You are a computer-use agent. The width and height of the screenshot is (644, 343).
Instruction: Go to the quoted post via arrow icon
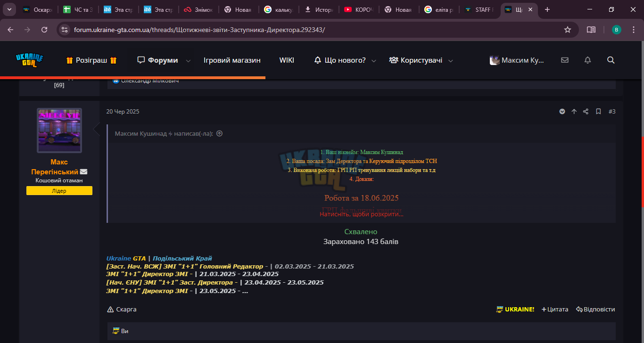pyautogui.click(x=219, y=134)
